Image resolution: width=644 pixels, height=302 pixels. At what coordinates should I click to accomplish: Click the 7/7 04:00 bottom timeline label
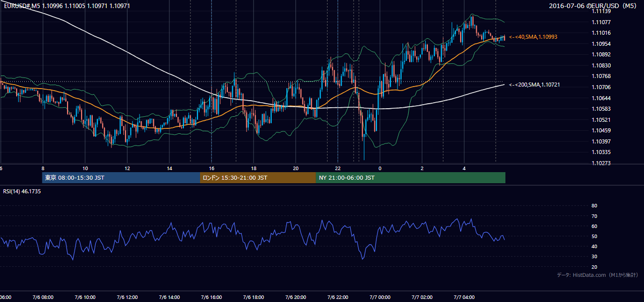coord(464,297)
